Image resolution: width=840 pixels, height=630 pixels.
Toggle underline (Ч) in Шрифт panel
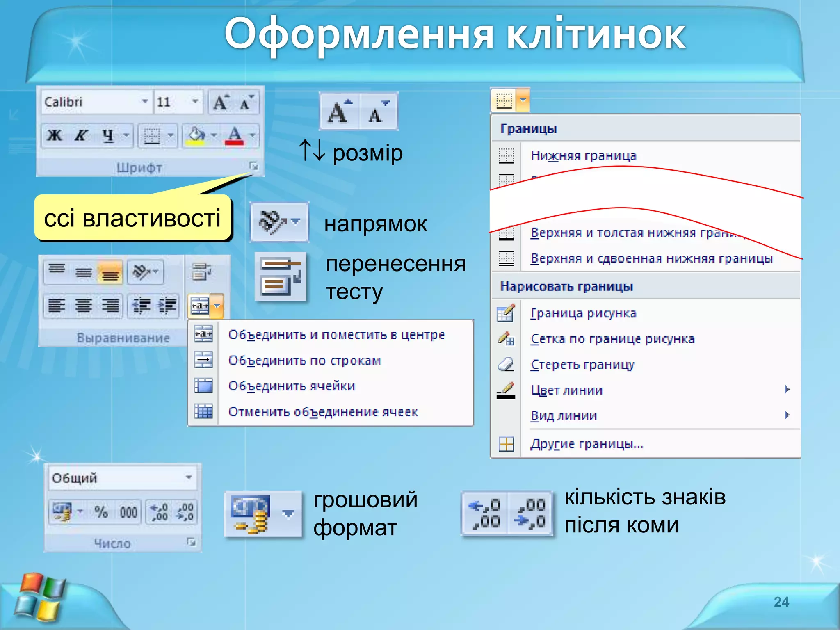108,135
